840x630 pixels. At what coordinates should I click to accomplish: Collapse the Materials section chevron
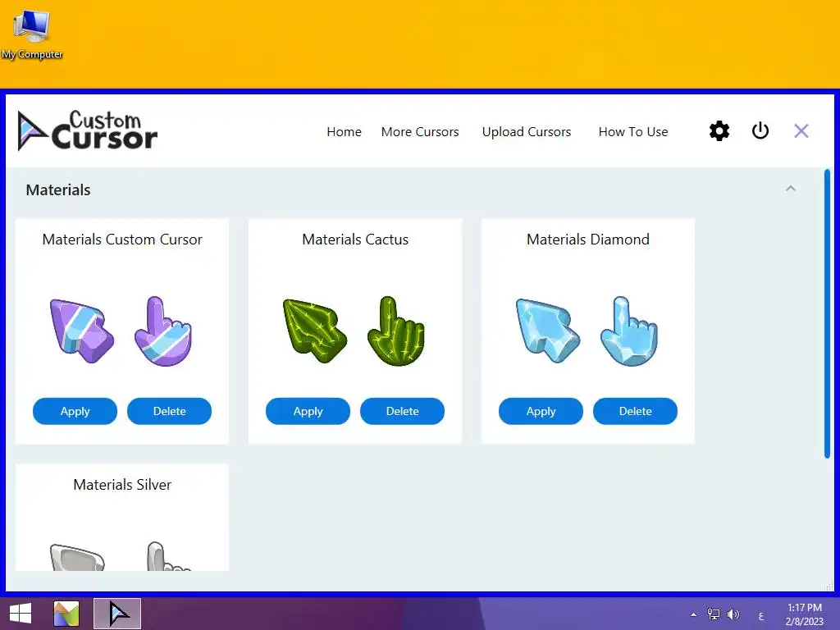[790, 189]
